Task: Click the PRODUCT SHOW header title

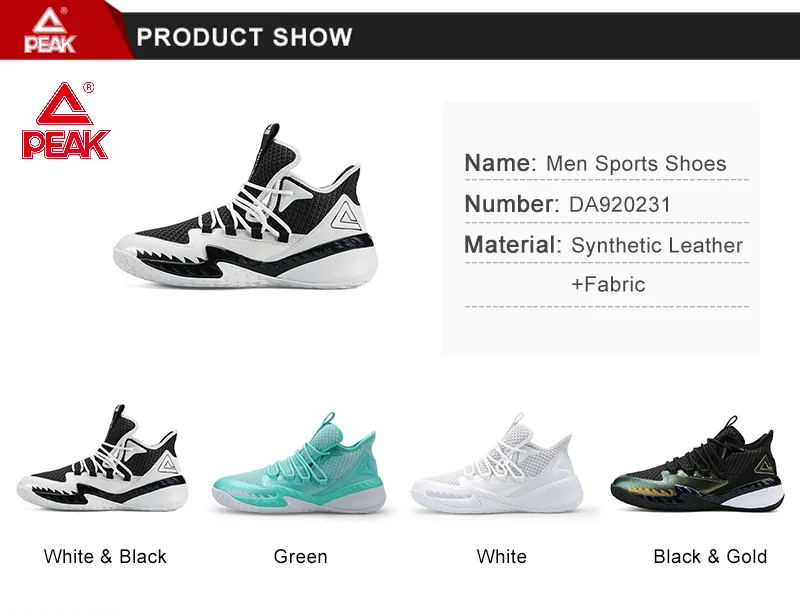Action: point(244,37)
